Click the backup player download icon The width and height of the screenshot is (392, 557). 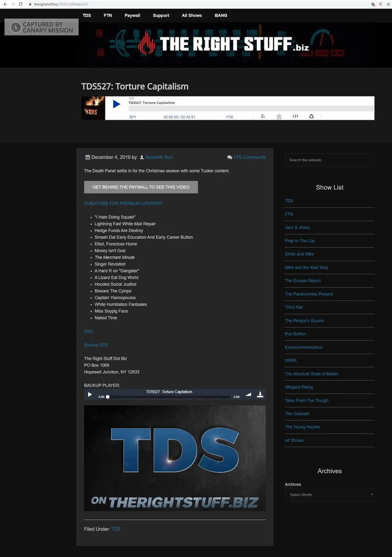coord(260,394)
